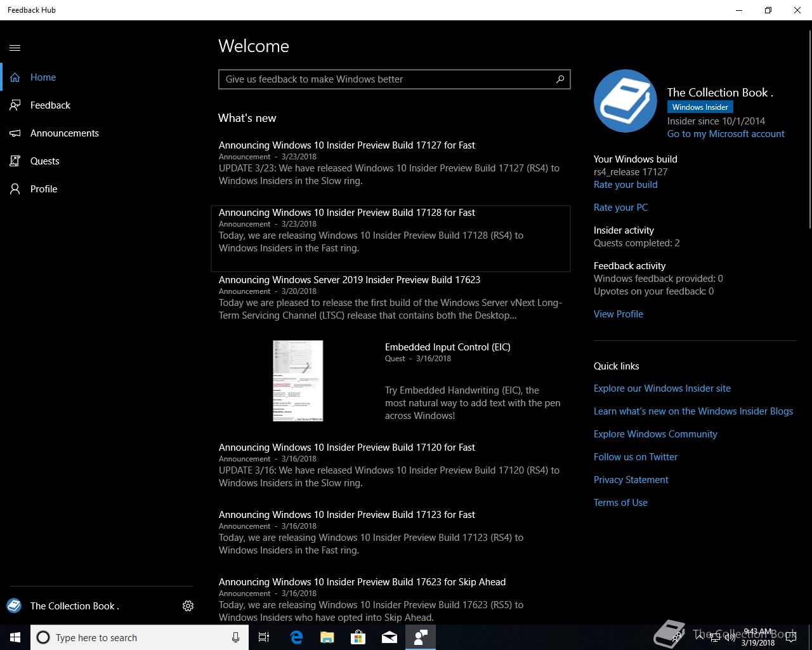
Task: Click sidebar account avatar at bottom
Action: 14,606
